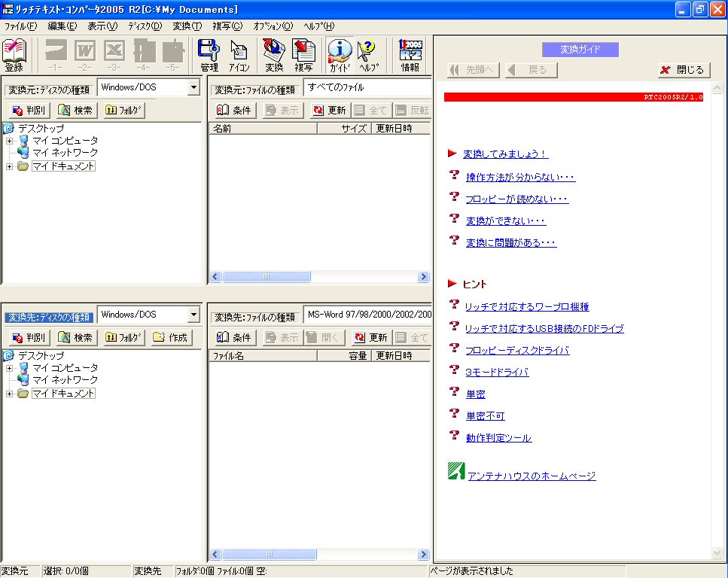728x578 pixels.
Task: Expand マイ ドキュメント in destination tree
Action: [9, 394]
